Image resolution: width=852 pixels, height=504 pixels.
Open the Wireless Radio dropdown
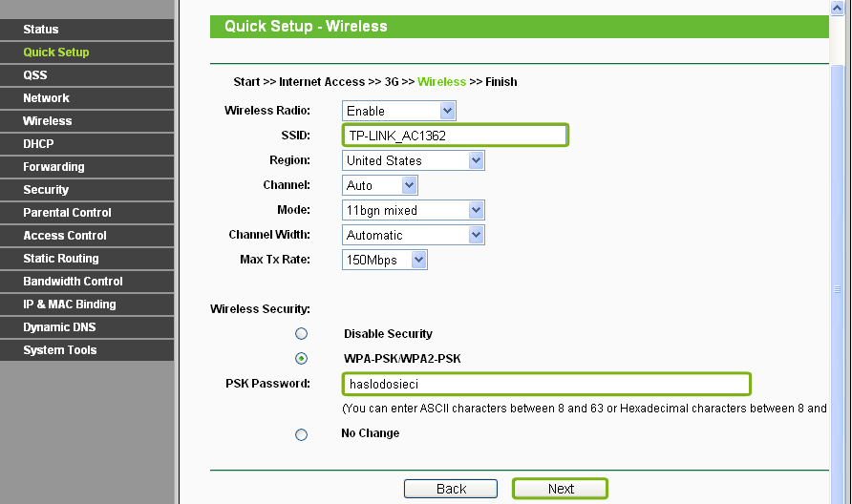coord(399,112)
